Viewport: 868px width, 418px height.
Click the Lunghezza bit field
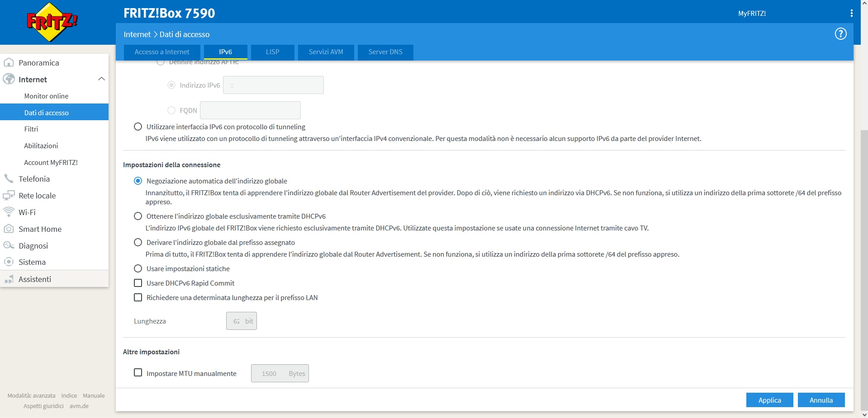pos(241,321)
